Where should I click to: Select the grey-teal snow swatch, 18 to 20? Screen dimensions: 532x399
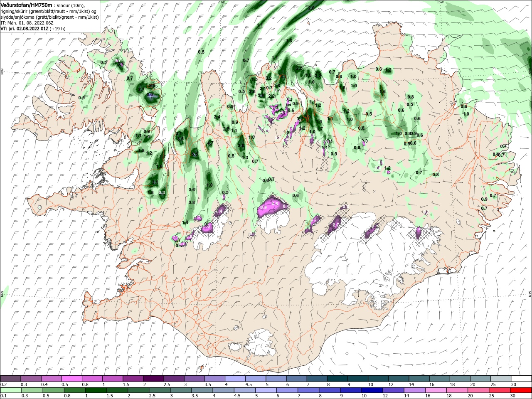[x=459, y=379]
